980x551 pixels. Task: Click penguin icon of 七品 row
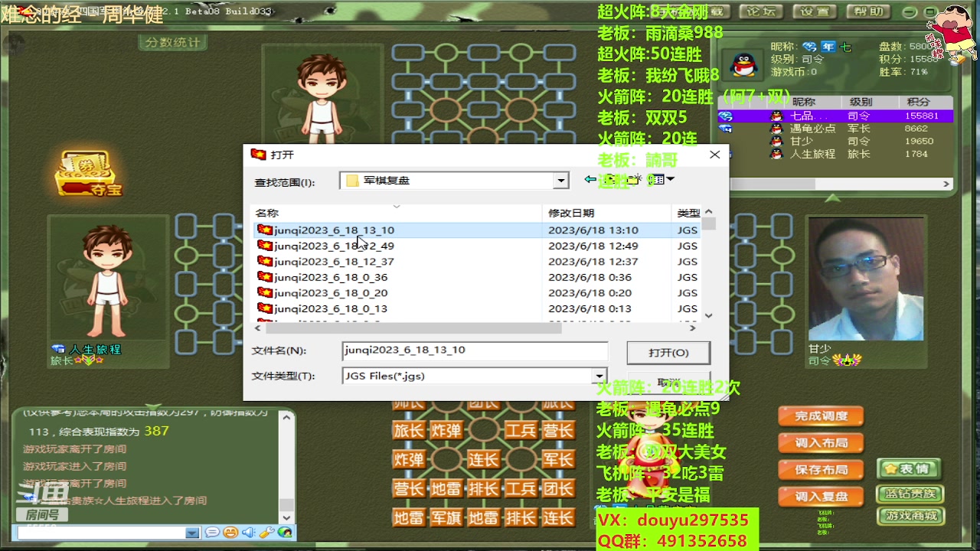click(x=776, y=116)
